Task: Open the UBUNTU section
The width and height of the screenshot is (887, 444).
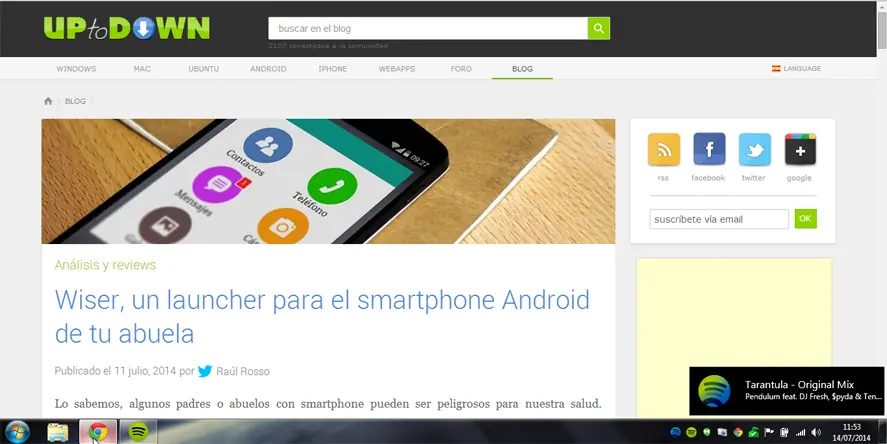Action: tap(204, 68)
